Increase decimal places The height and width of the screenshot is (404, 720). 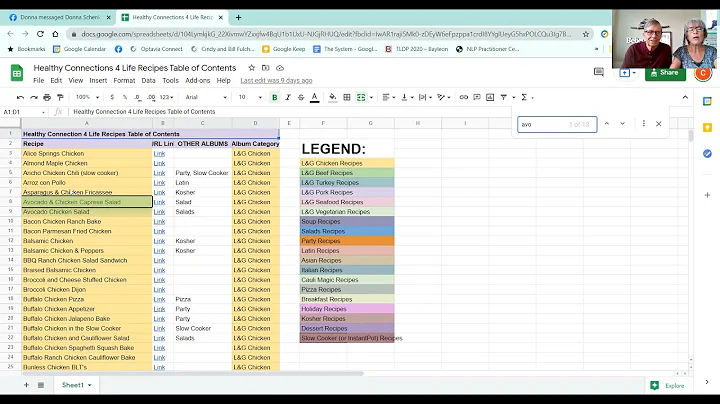(151, 97)
